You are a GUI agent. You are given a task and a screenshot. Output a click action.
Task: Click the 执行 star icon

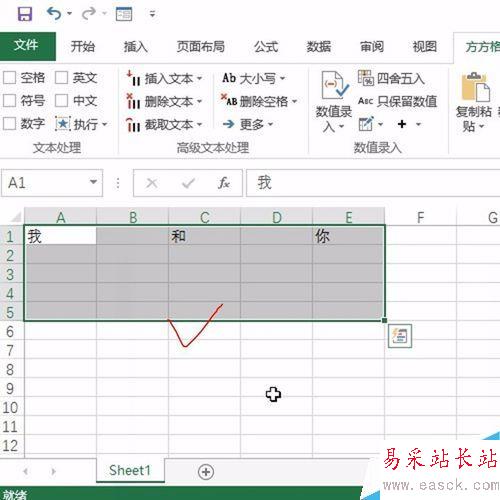(63, 124)
